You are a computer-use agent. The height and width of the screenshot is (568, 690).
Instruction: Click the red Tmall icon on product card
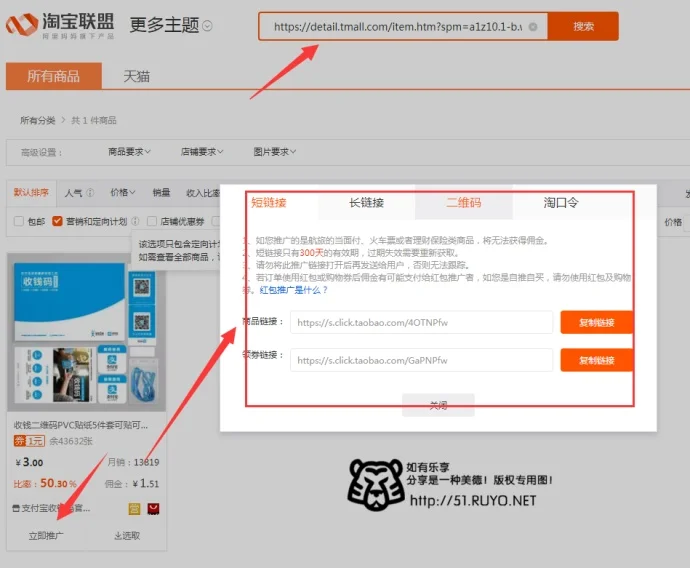(x=153, y=509)
